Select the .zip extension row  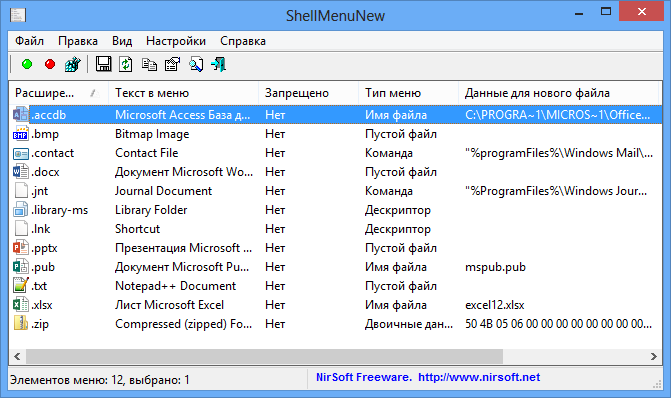click(x=336, y=324)
